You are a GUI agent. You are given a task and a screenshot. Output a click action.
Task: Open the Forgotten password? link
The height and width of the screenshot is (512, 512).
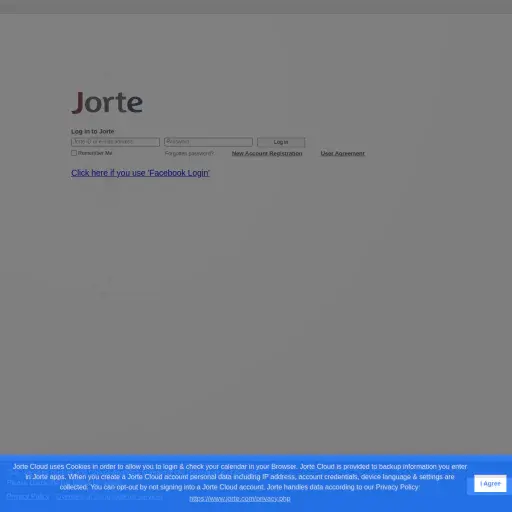[x=189, y=153]
